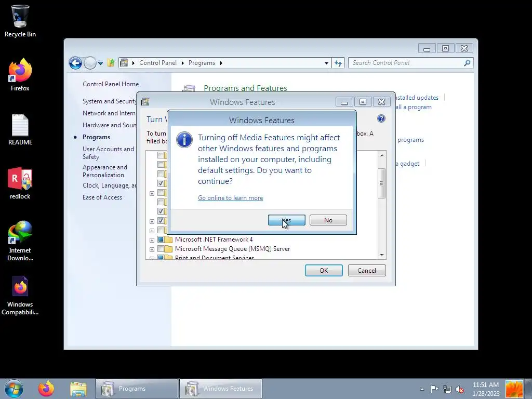
Task: Click the Forward navigation arrow
Action: point(90,63)
